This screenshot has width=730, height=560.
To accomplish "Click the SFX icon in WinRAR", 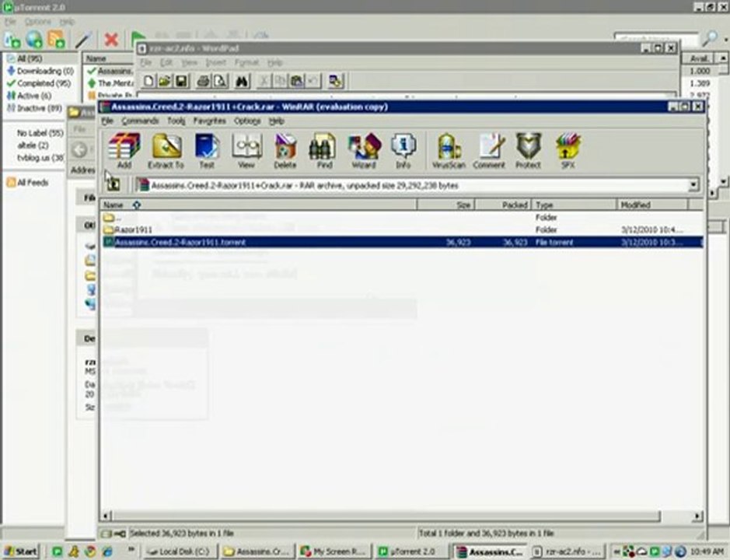I will (568, 150).
